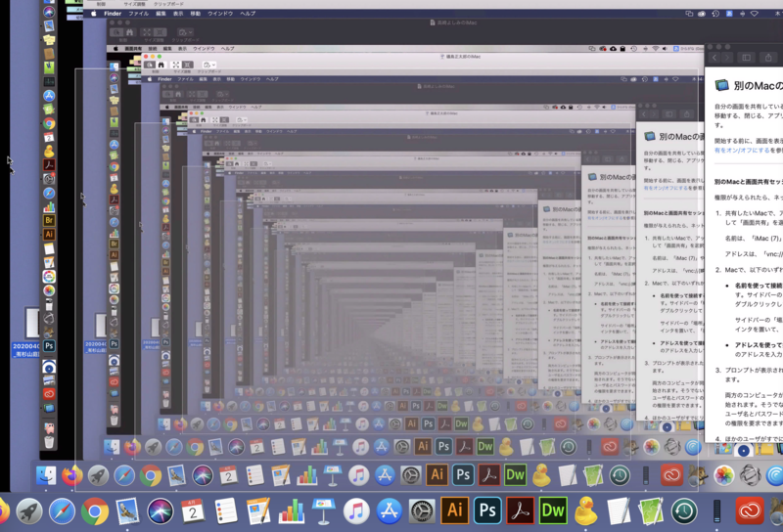
Task: Open the share button in the largest Help window
Action: pos(768,58)
